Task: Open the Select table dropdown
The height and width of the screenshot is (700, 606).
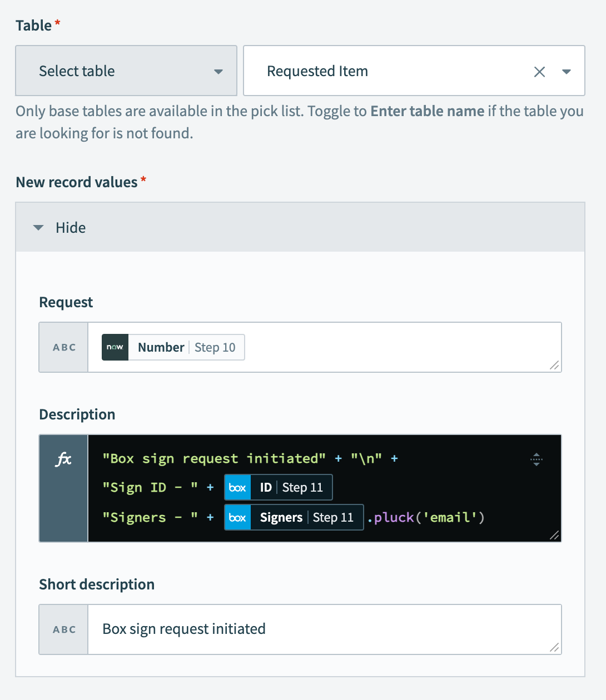Action: pyautogui.click(x=126, y=71)
